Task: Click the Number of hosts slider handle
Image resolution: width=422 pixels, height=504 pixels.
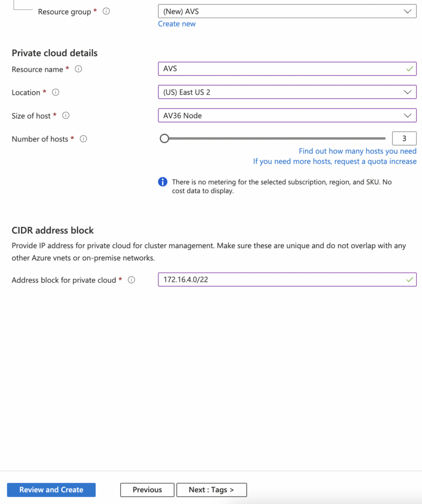Action: [x=164, y=139]
